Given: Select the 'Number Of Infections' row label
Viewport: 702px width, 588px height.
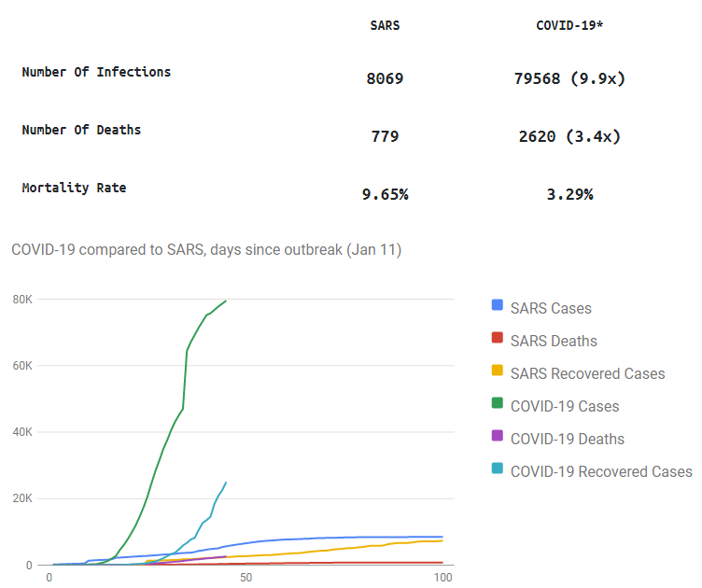Looking at the screenshot, I should click(96, 72).
